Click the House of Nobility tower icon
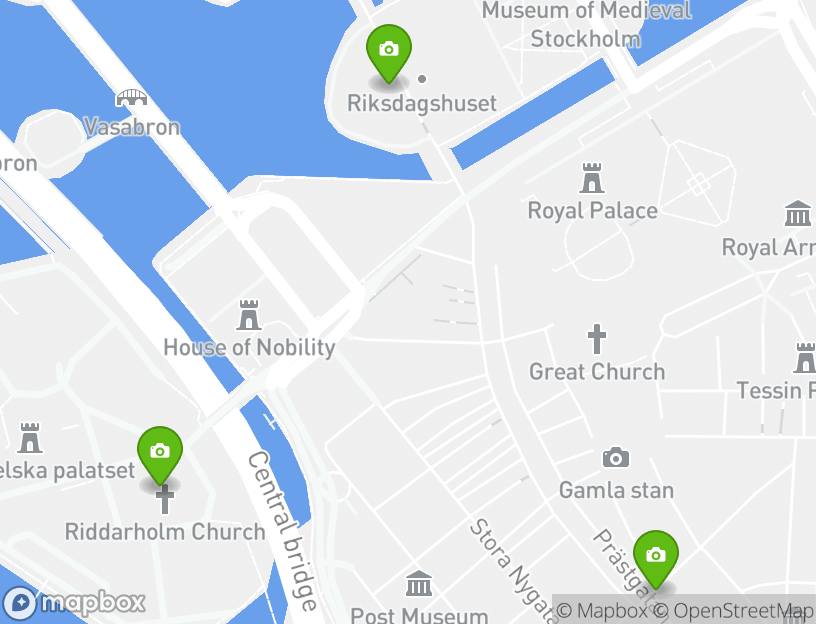Image resolution: width=816 pixels, height=624 pixels. pyautogui.click(x=249, y=315)
